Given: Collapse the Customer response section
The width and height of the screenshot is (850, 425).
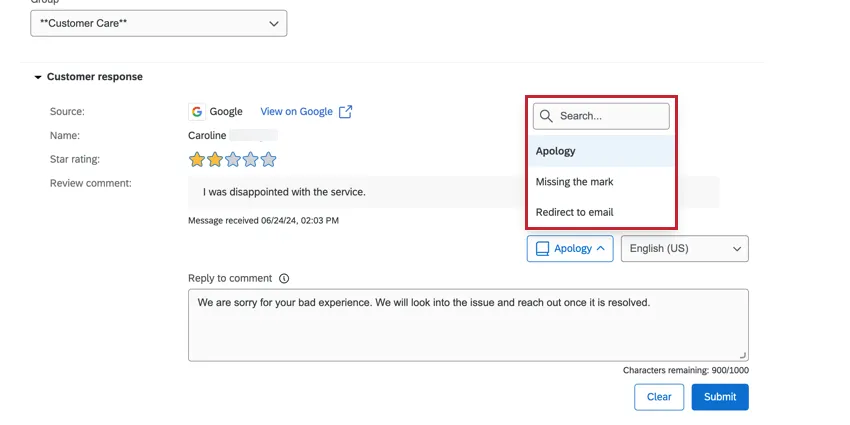Looking at the screenshot, I should click(38, 77).
